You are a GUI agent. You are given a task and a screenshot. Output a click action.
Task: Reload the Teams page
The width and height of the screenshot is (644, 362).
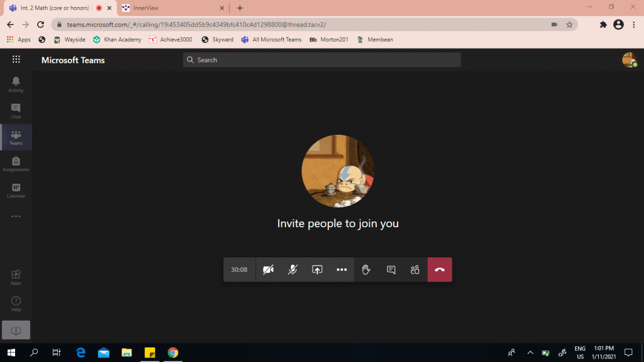[41, 25]
